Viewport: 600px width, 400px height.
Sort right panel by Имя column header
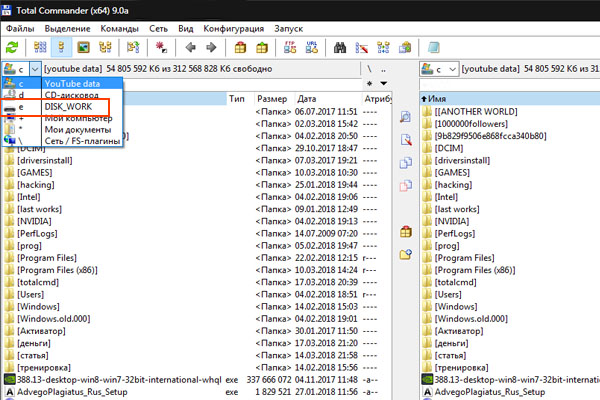[510, 99]
